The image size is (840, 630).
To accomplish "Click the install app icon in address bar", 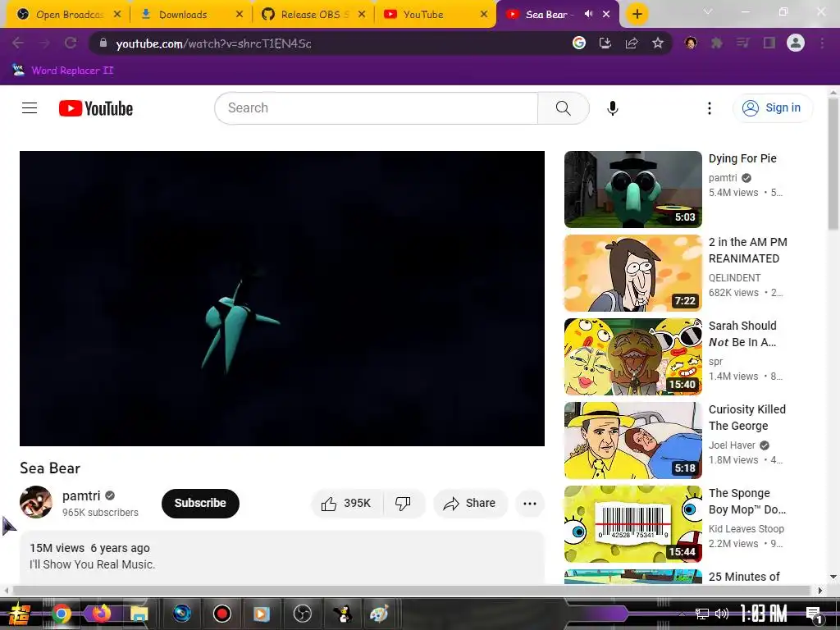I will (x=605, y=43).
